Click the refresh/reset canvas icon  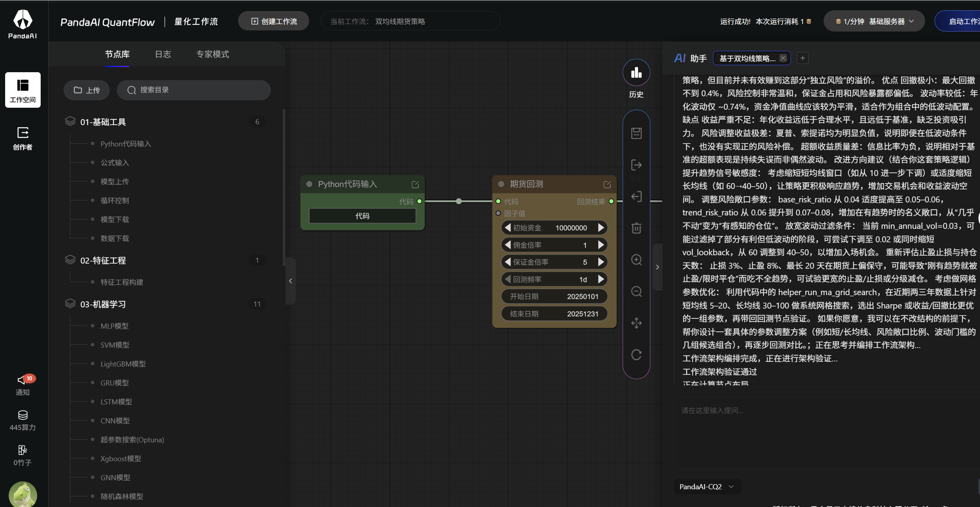click(x=636, y=355)
